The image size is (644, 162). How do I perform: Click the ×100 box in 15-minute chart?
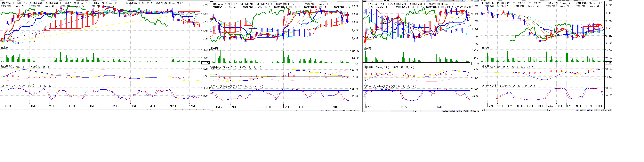coord(355,64)
